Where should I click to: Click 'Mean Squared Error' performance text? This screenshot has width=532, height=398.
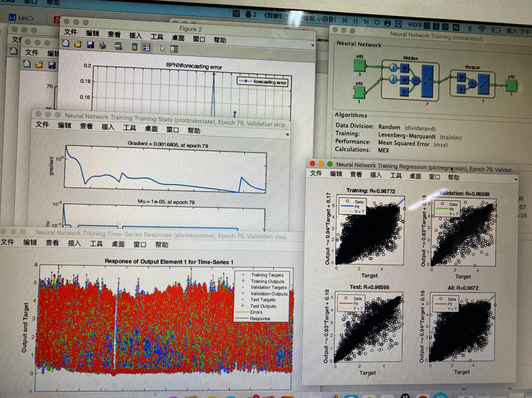click(404, 143)
